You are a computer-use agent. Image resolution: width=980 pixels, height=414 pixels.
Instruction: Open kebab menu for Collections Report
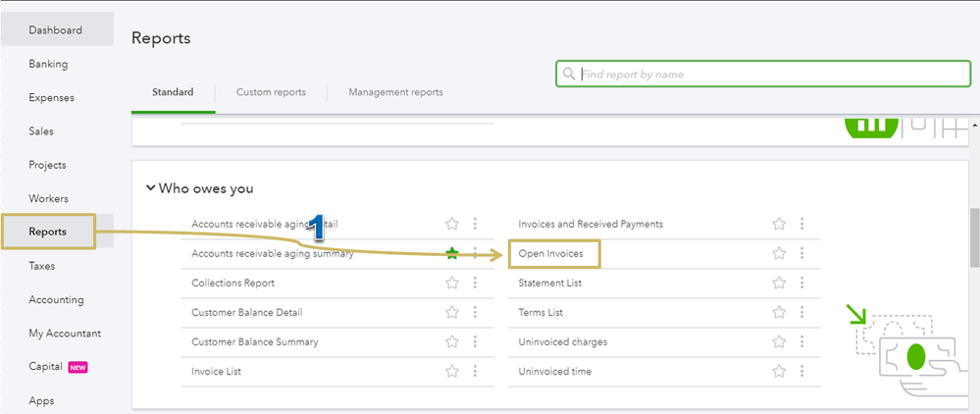(475, 283)
